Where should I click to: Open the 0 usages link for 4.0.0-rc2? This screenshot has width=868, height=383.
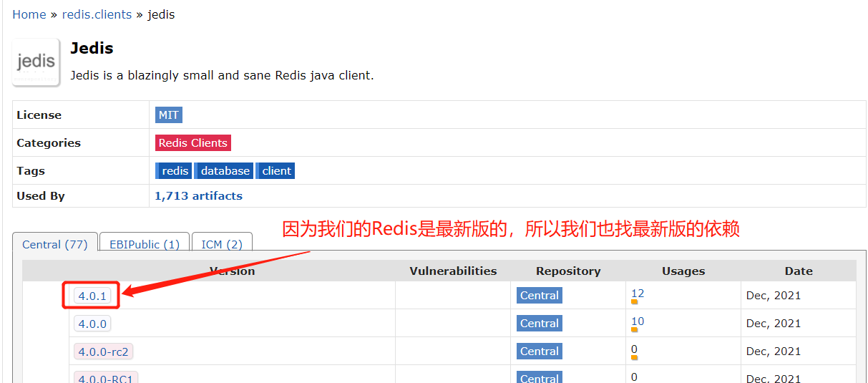click(634, 349)
